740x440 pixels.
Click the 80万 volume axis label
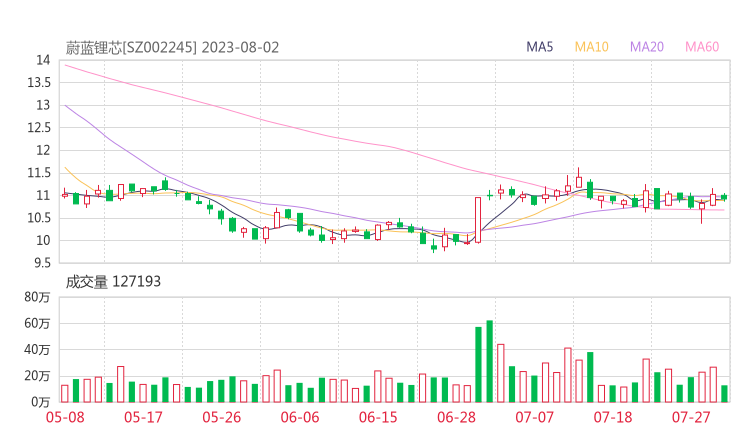pyautogui.click(x=37, y=297)
